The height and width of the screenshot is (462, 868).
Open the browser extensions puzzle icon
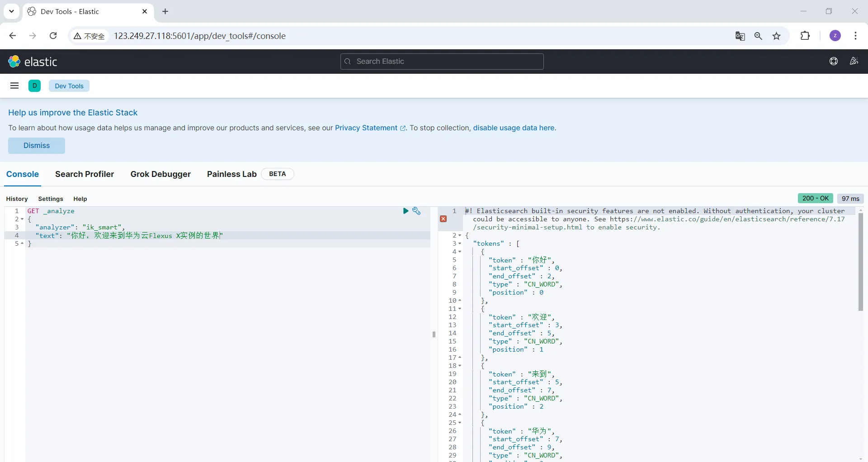(805, 36)
